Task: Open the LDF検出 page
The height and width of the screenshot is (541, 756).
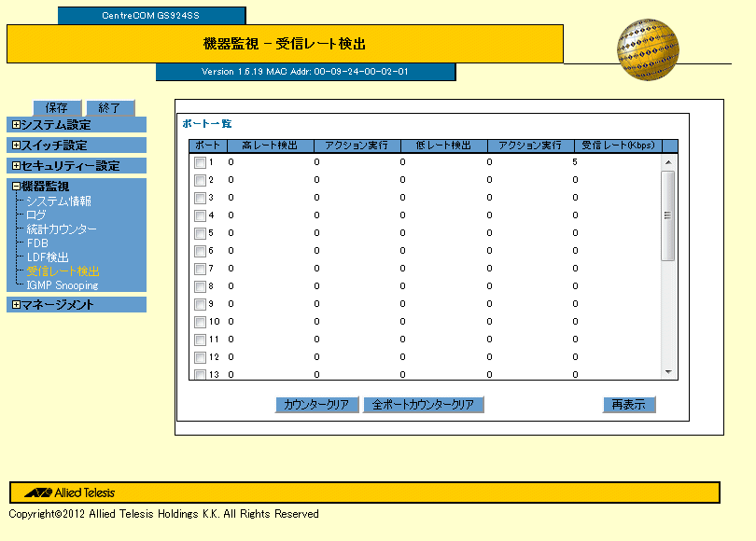Action: [48, 257]
